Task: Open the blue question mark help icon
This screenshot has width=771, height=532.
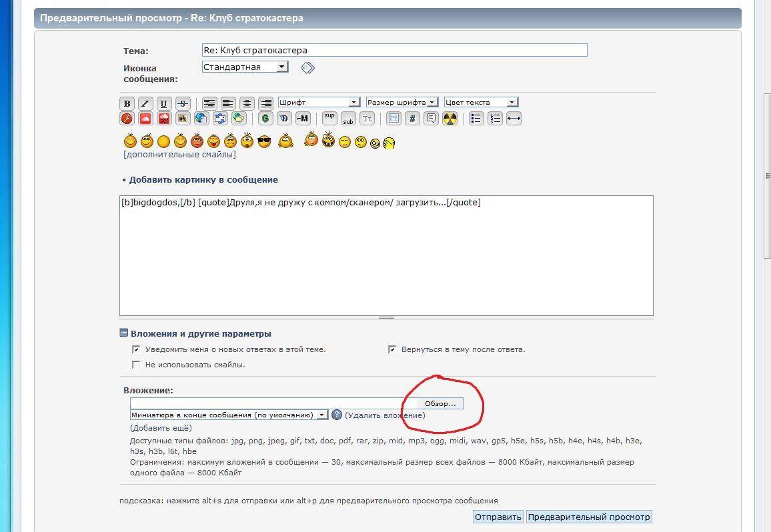Action: click(x=336, y=415)
